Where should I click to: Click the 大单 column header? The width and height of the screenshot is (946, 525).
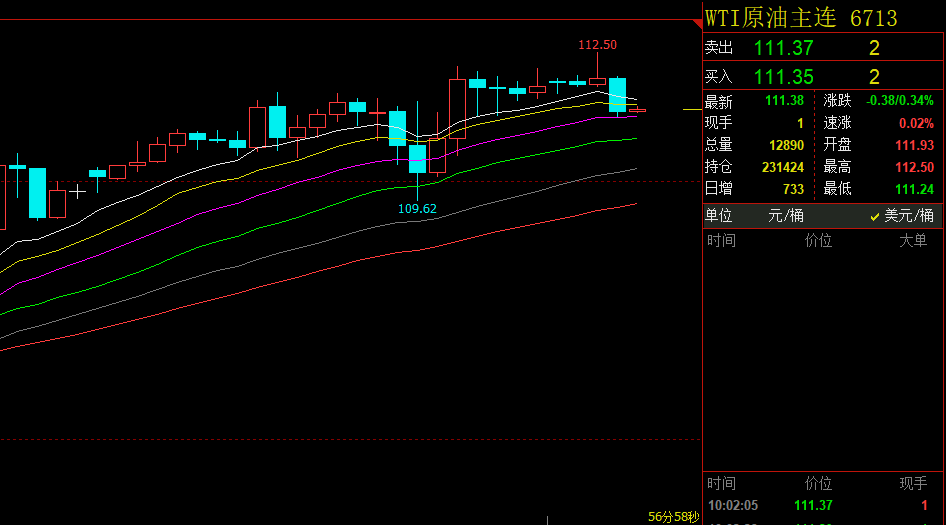913,241
